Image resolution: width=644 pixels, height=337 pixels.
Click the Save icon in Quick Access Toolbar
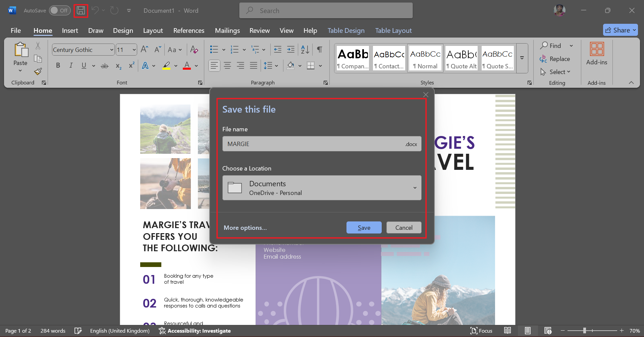point(80,10)
